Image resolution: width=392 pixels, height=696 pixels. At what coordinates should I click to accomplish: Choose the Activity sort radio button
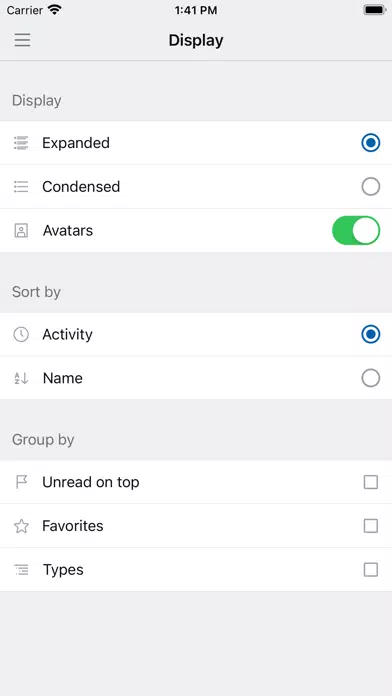click(x=371, y=334)
